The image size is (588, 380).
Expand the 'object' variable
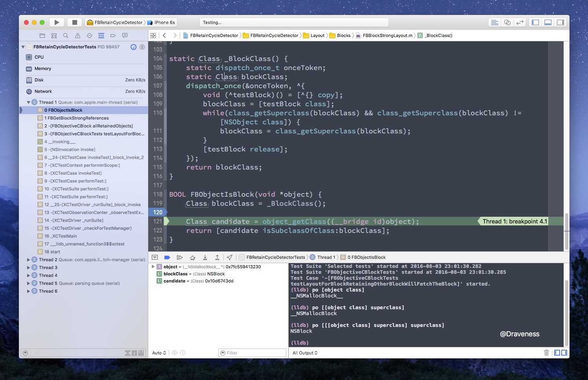click(153, 267)
